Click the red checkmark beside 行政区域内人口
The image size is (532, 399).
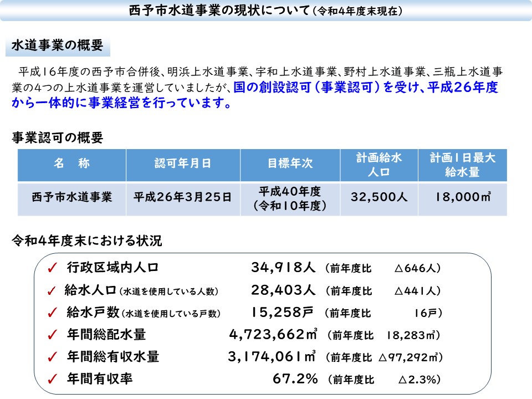coord(52,268)
